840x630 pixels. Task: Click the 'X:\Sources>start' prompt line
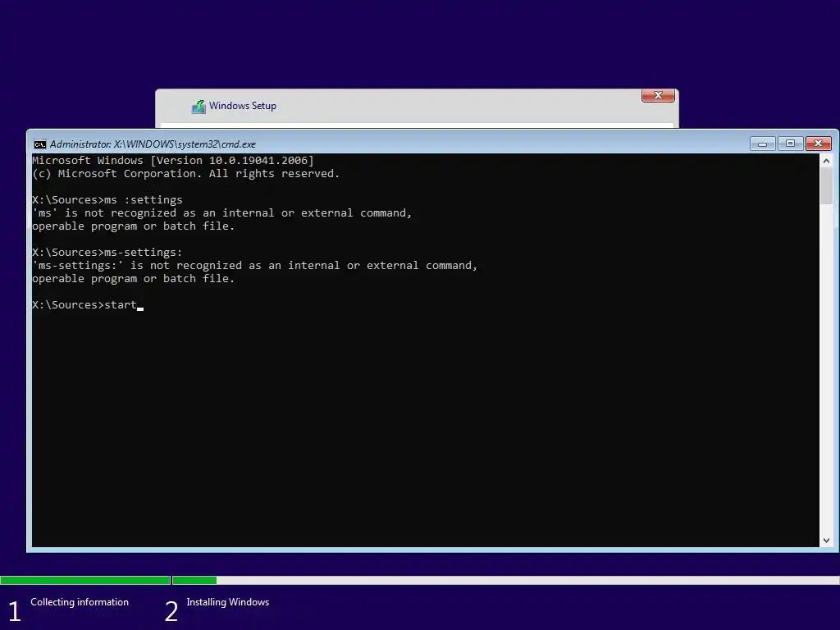point(87,305)
